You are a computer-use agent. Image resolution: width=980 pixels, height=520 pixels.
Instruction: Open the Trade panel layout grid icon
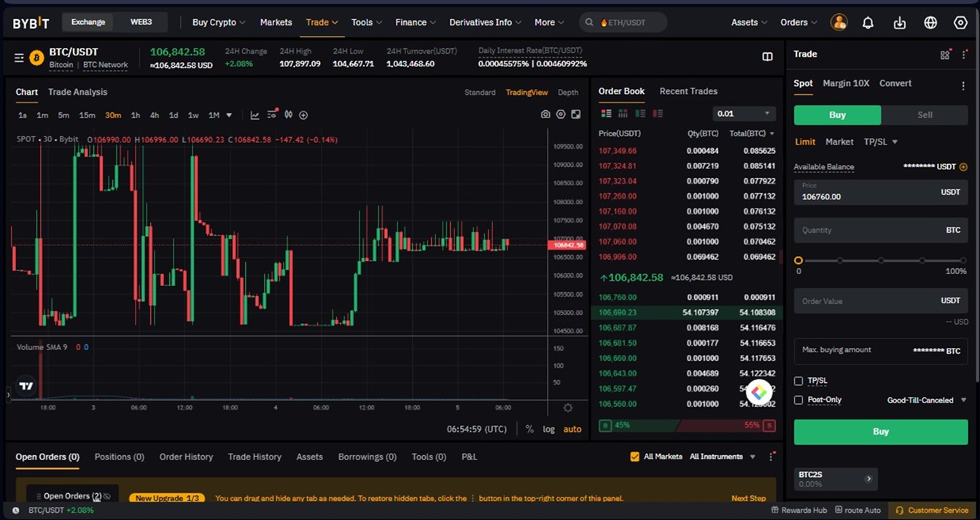point(945,55)
